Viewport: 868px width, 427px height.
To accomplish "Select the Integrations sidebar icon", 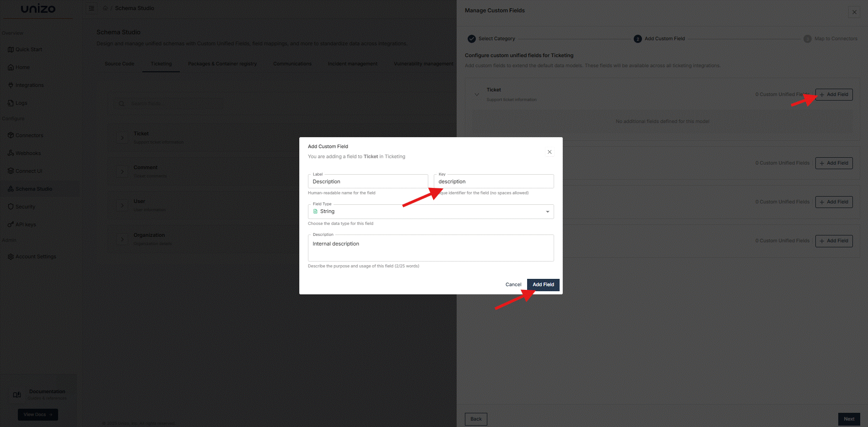I will [x=29, y=85].
